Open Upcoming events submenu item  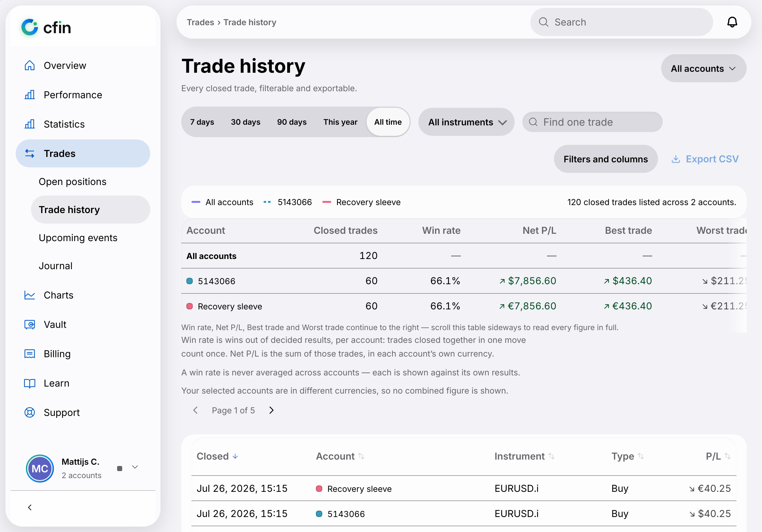pos(90,238)
